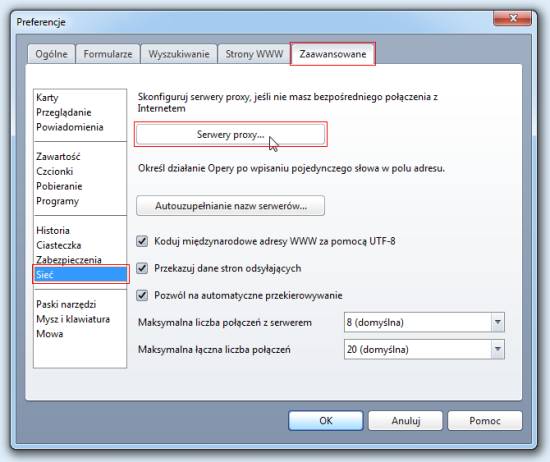Choose Ciasteczka in the side list
Viewport: 550px width, 462px height.
[59, 245]
